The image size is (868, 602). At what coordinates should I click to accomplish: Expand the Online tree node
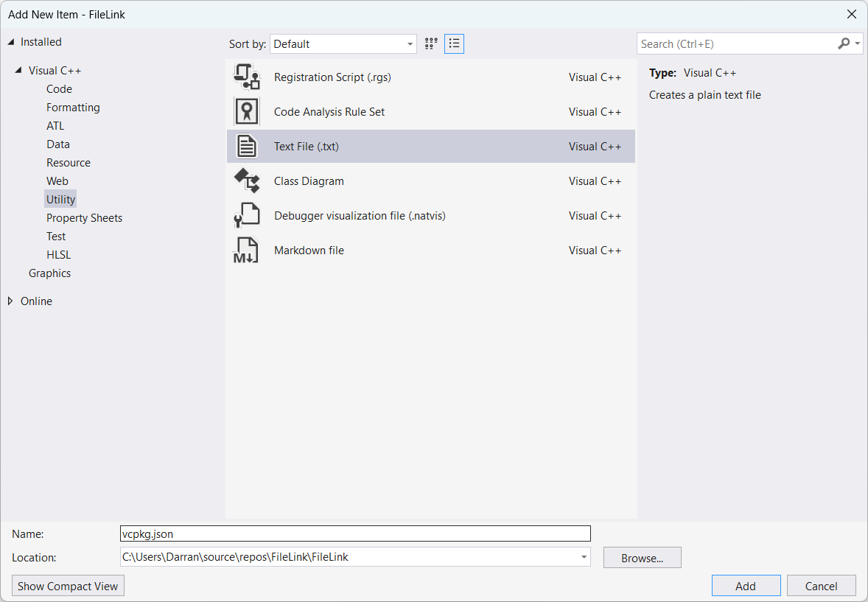click(x=10, y=301)
